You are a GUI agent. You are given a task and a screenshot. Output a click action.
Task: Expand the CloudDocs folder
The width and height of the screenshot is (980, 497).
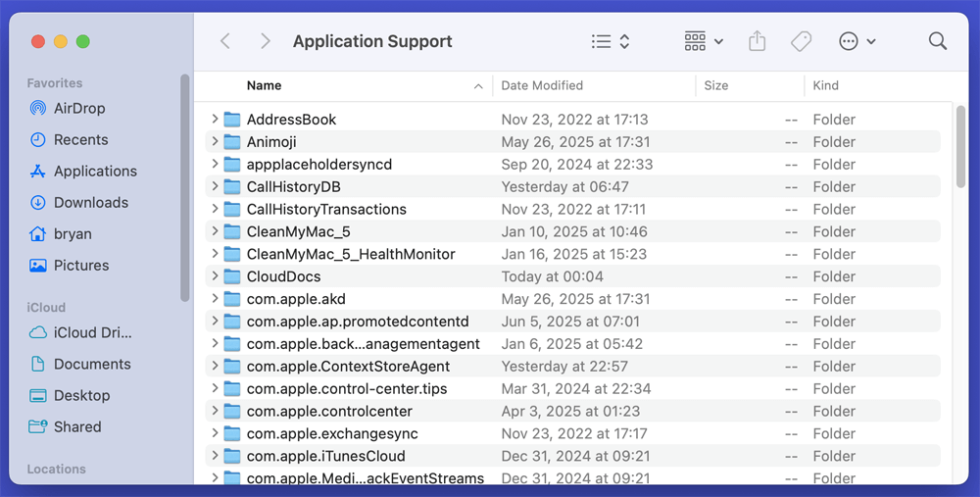click(x=215, y=276)
